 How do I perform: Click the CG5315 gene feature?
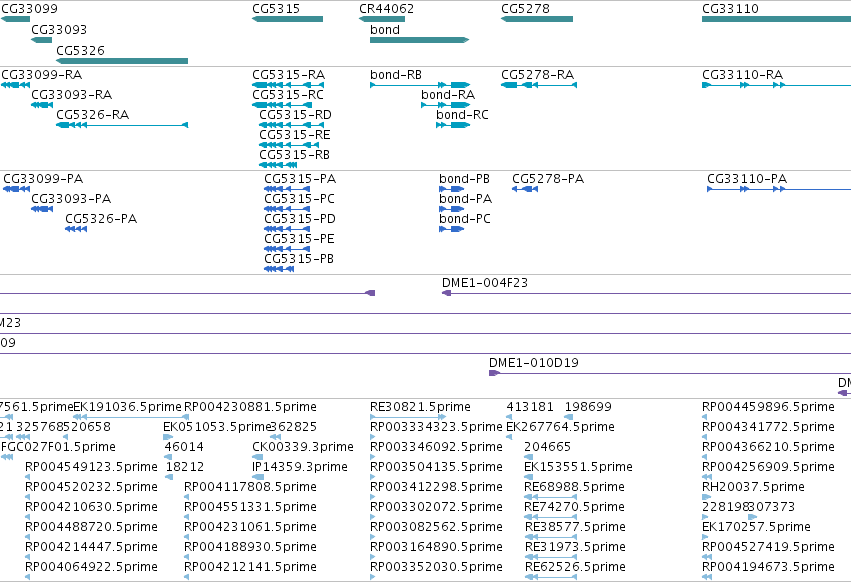[x=288, y=19]
